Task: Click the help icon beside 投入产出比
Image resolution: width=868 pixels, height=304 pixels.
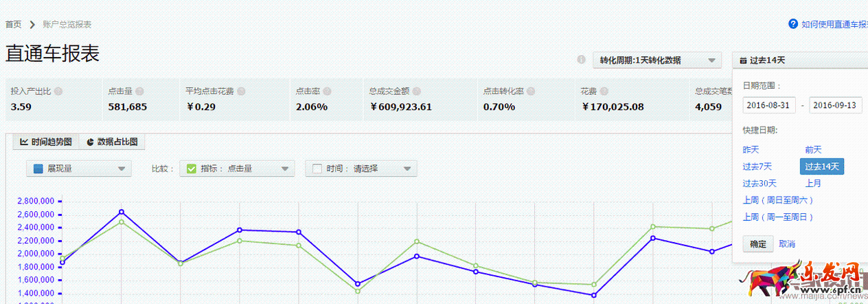Action: [58, 91]
